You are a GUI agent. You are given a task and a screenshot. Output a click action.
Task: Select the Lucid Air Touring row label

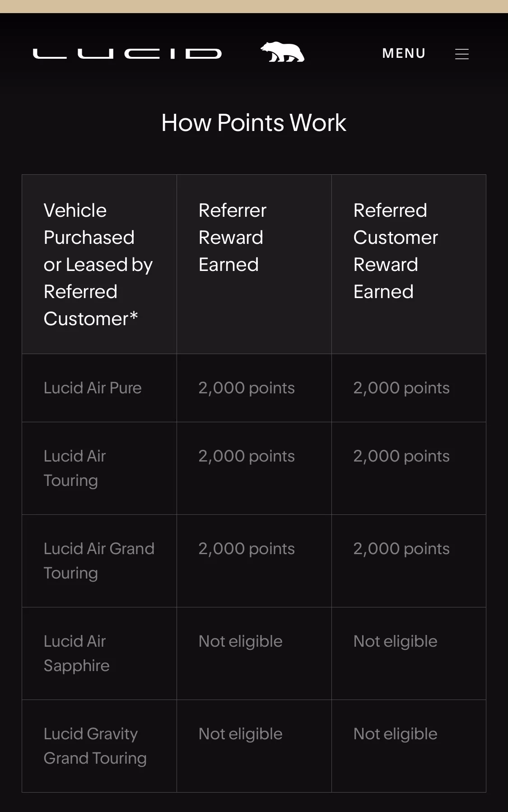pyautogui.click(x=75, y=468)
